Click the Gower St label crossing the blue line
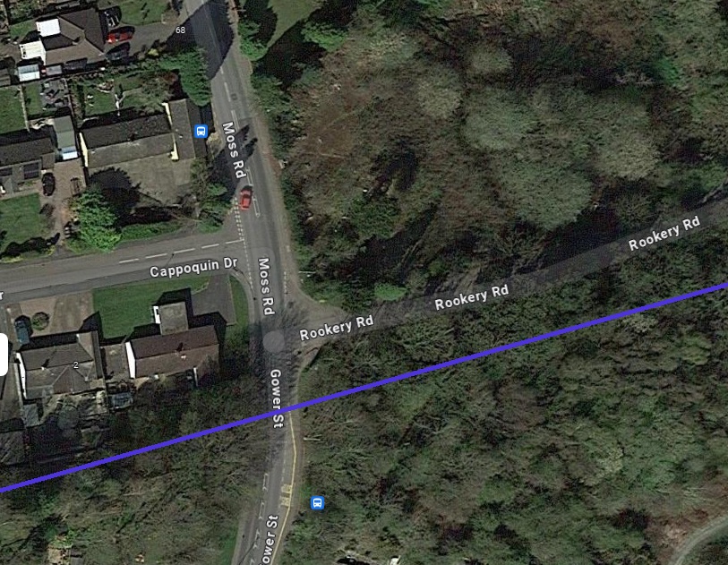The image size is (728, 565). (277, 398)
